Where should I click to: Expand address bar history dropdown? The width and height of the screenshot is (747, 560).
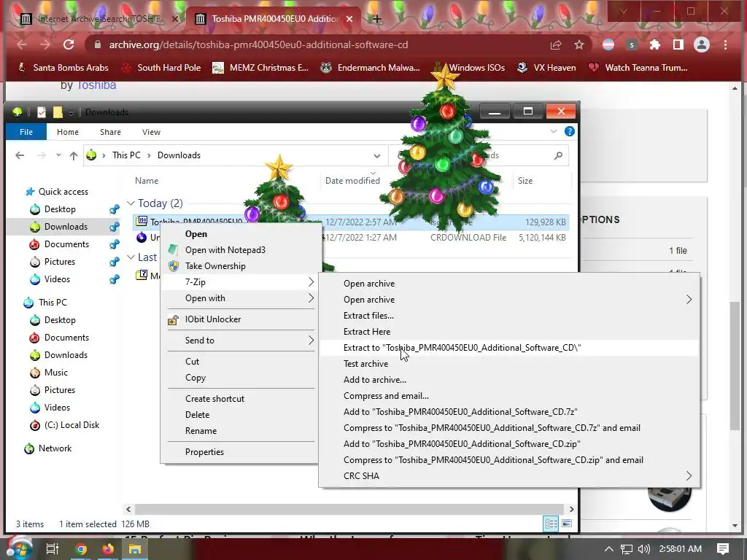377,156
